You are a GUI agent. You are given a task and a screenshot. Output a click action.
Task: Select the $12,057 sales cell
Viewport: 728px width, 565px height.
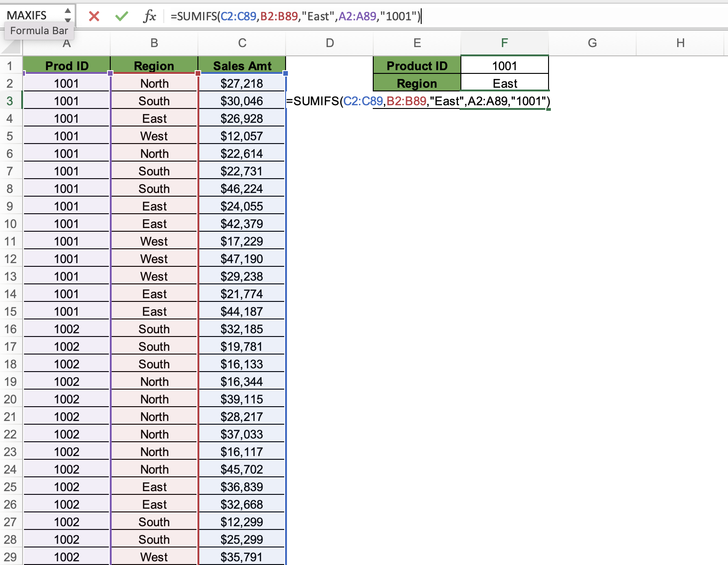pyautogui.click(x=242, y=136)
